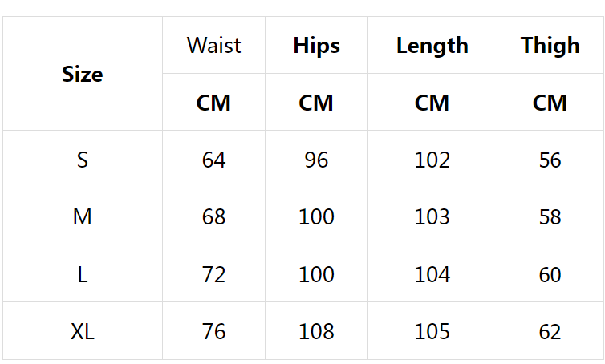
Task: Click the Thigh column header
Action: pos(550,46)
